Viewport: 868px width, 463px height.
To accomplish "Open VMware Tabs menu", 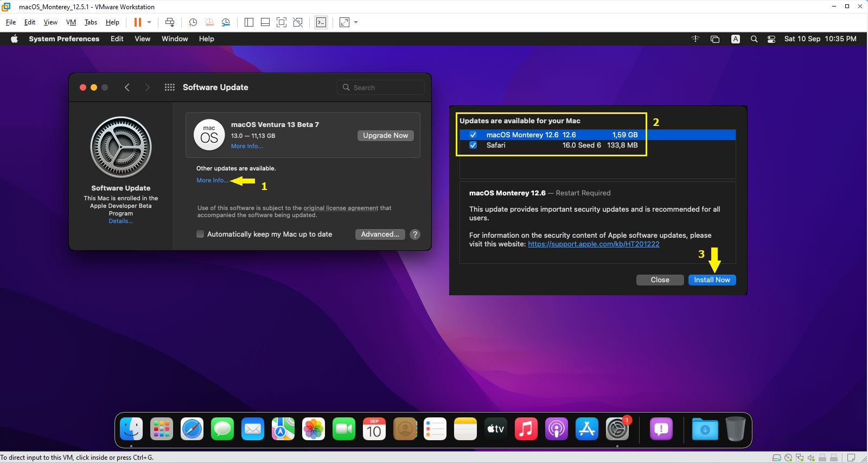I will pyautogui.click(x=91, y=22).
